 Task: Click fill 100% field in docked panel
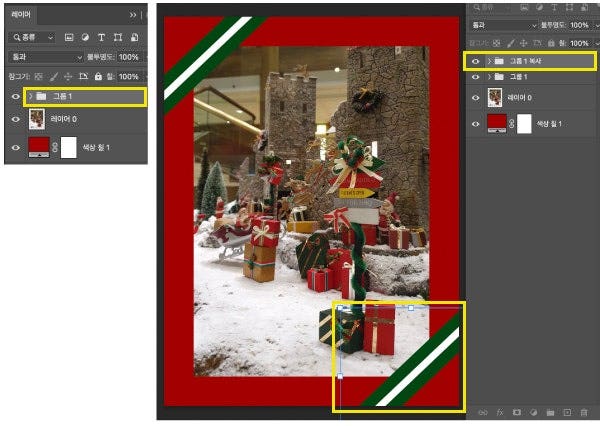pyautogui.click(x=579, y=43)
